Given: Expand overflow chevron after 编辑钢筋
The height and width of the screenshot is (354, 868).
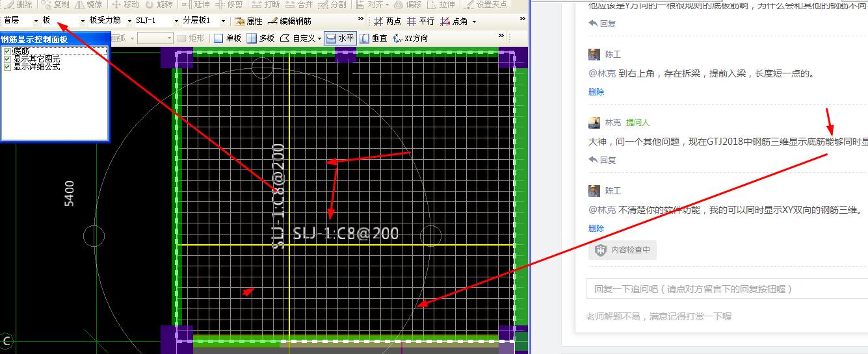Looking at the screenshot, I should [361, 19].
